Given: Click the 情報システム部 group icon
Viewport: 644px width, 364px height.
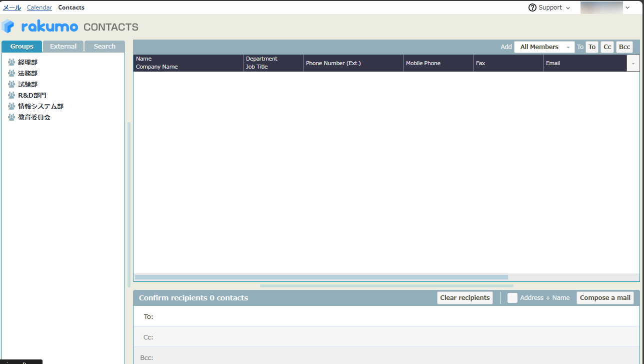Looking at the screenshot, I should (11, 106).
